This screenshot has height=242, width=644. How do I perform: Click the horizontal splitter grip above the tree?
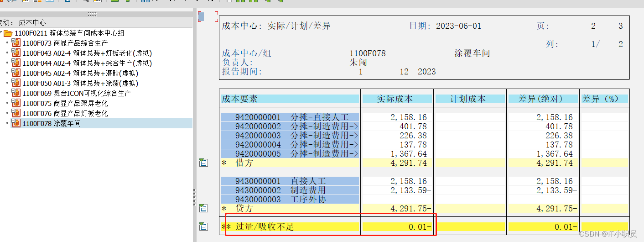[92, 14]
